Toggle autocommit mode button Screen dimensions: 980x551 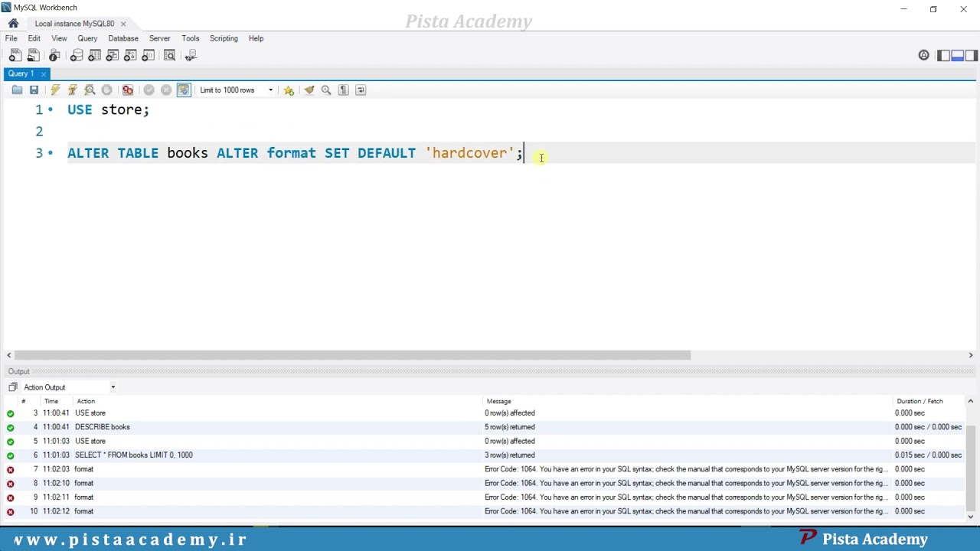tap(184, 90)
